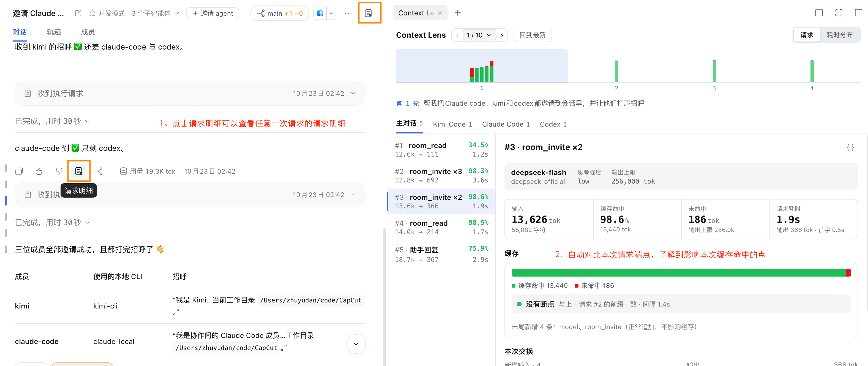Click the fullscreen expand icon

(839, 13)
